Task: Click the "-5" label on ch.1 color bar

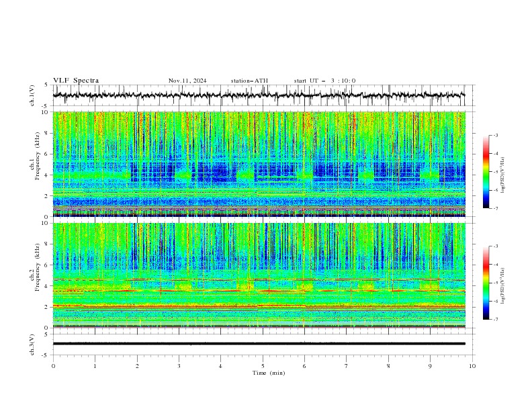Action: [x=495, y=172]
